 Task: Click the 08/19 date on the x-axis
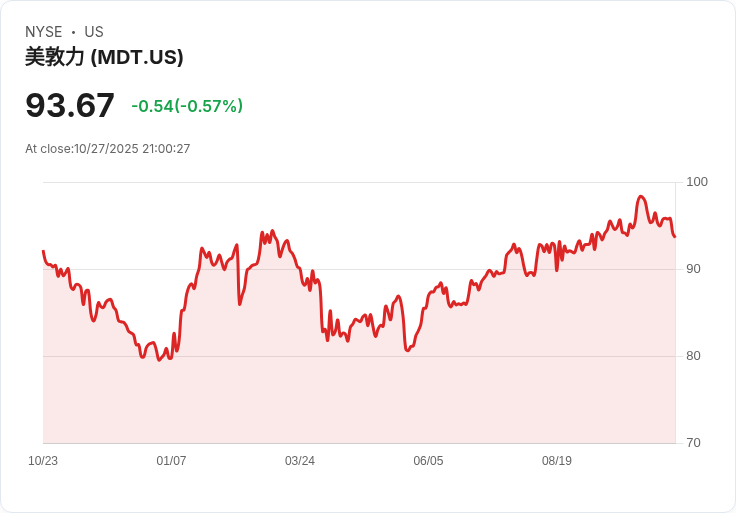click(557, 461)
